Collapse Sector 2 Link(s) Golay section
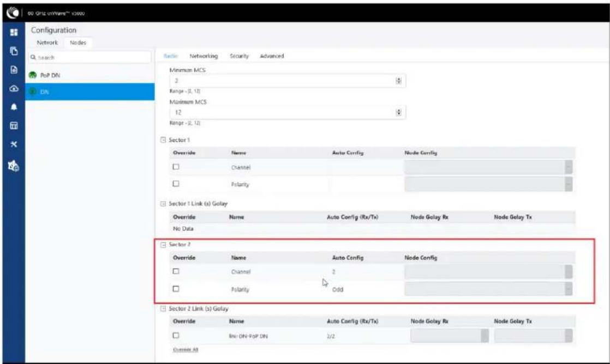This screenshot has width=610, height=364. pyautogui.click(x=163, y=308)
